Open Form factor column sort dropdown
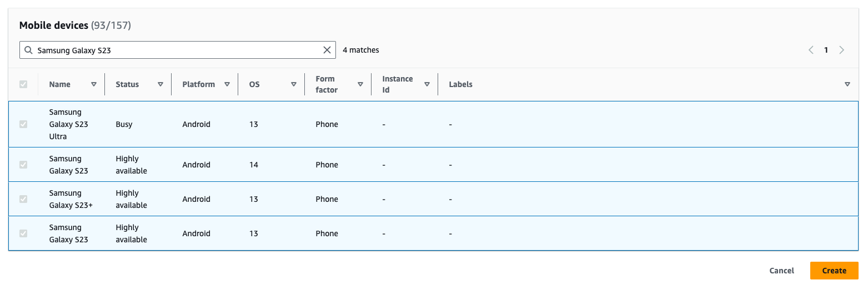The width and height of the screenshot is (868, 285). pyautogui.click(x=360, y=84)
